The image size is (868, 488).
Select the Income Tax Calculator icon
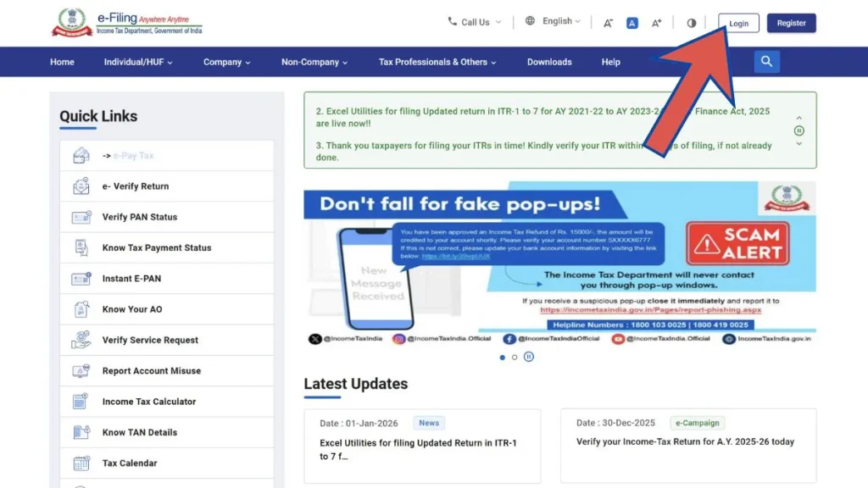[80, 401]
